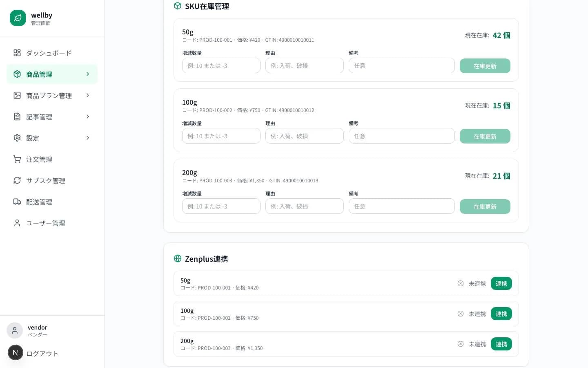588x368 pixels.
Task: Focus the 増減数量 field for 50g
Action: (x=221, y=65)
